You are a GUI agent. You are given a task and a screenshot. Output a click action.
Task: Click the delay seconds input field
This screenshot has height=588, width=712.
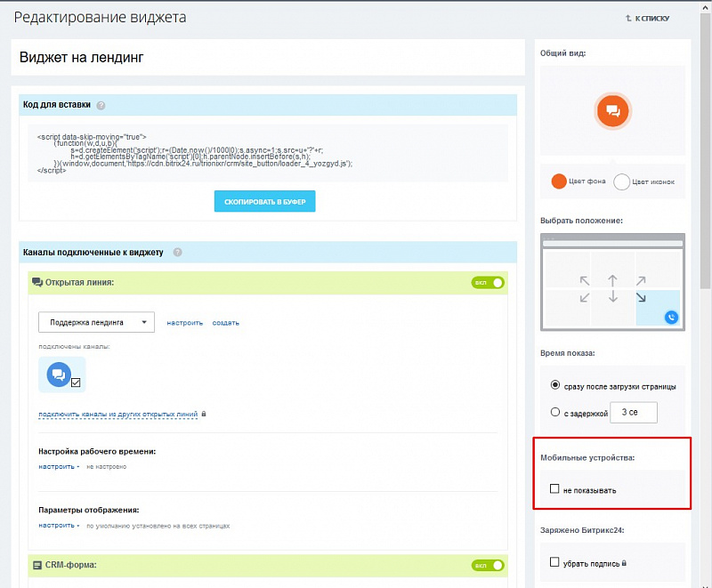(x=634, y=413)
